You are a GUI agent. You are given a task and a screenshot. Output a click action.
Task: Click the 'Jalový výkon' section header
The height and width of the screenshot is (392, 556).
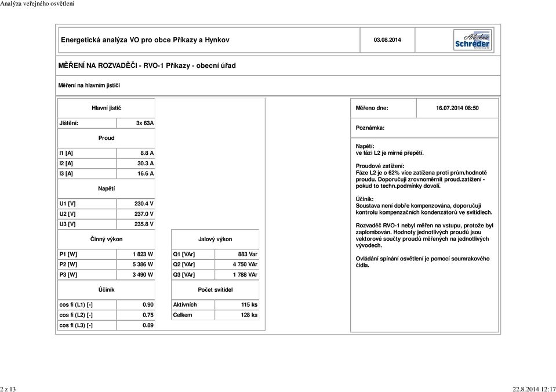pos(215,239)
